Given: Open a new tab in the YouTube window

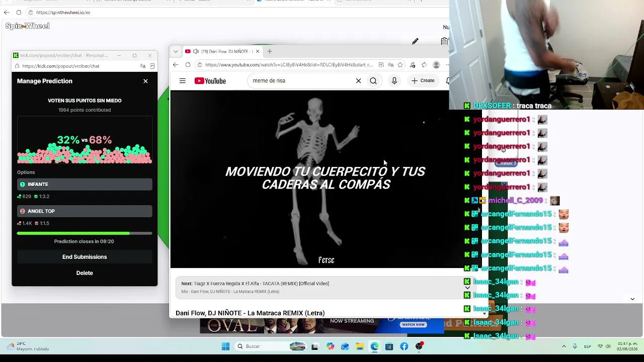Looking at the screenshot, I should coord(270,51).
